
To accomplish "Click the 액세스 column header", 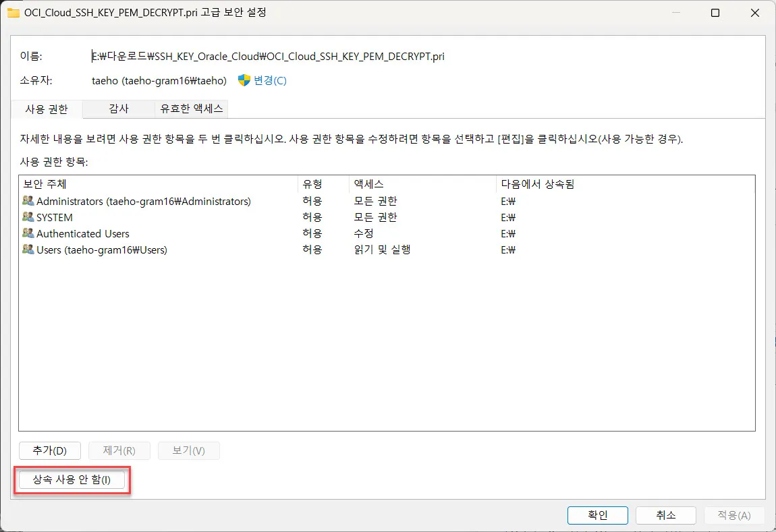I will (x=421, y=184).
